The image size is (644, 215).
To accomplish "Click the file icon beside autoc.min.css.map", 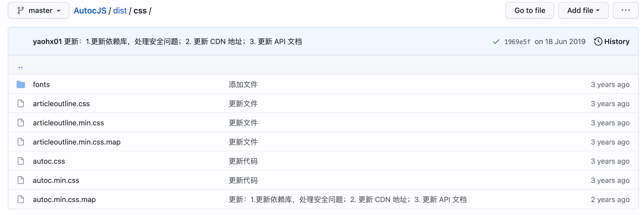I will [21, 199].
